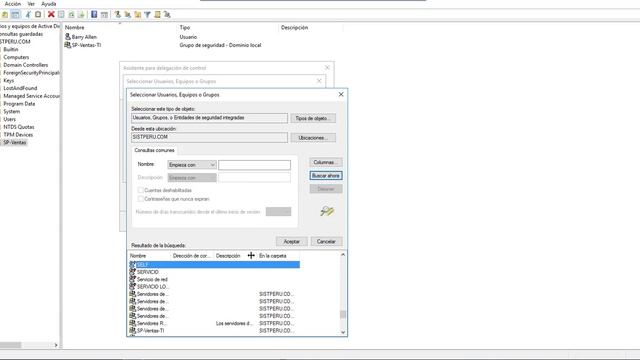This screenshot has width=640, height=360.
Task: Click the create new group toolbar icon
Action: coord(128,15)
